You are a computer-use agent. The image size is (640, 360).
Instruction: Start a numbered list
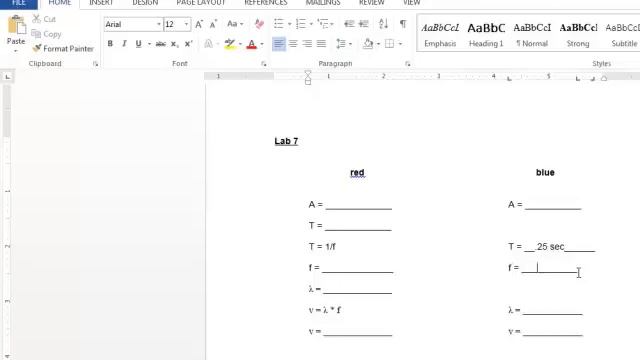point(301,24)
